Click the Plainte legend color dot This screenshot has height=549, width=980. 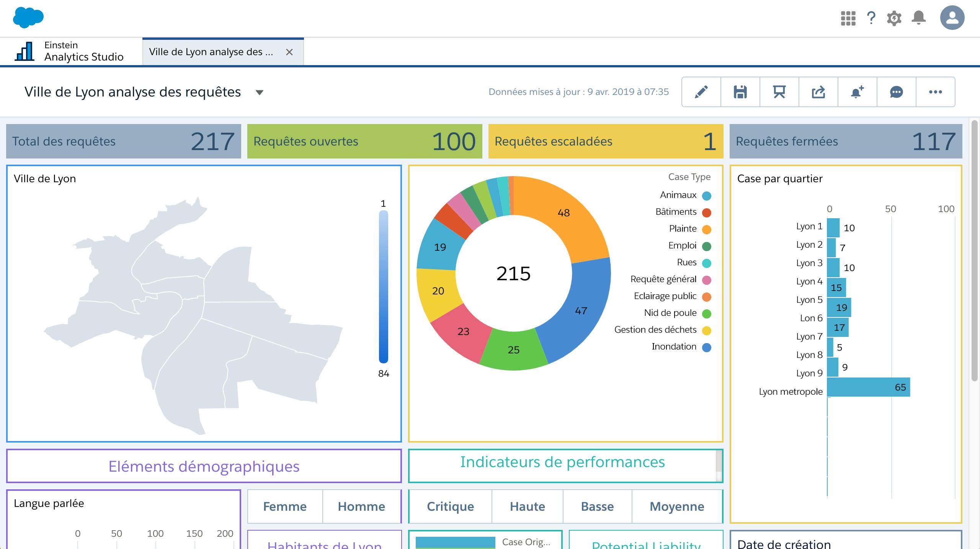707,229
